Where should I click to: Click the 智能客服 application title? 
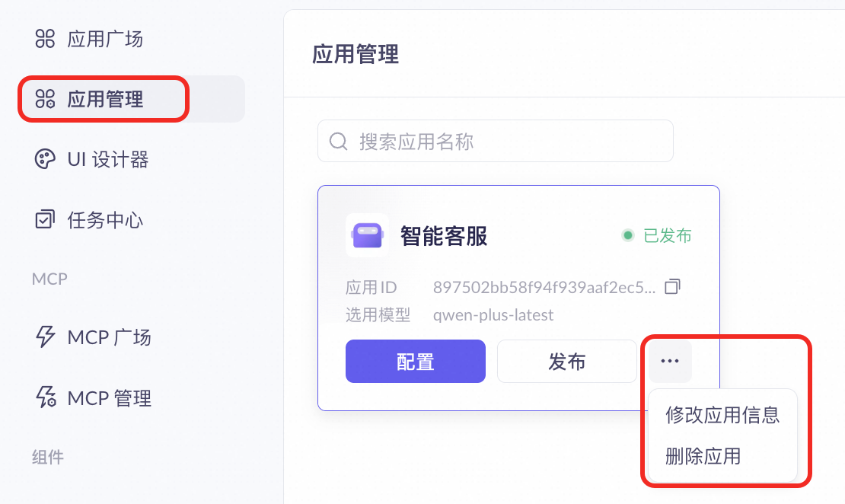tap(444, 236)
